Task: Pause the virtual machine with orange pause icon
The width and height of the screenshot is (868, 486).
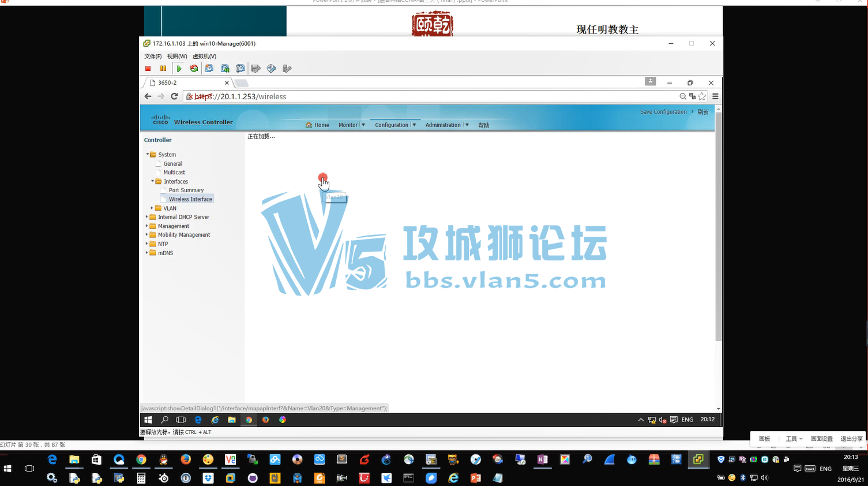Action: (x=163, y=69)
